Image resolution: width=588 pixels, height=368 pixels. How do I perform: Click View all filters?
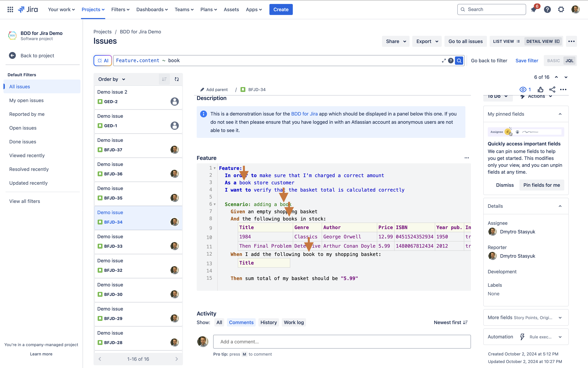point(25,201)
